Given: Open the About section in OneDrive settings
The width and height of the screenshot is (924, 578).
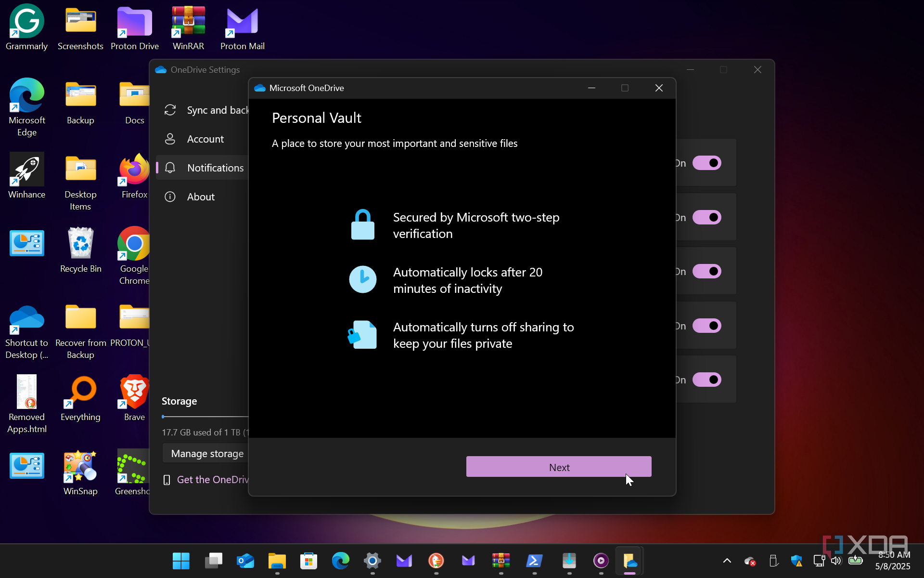Looking at the screenshot, I should coord(201,197).
